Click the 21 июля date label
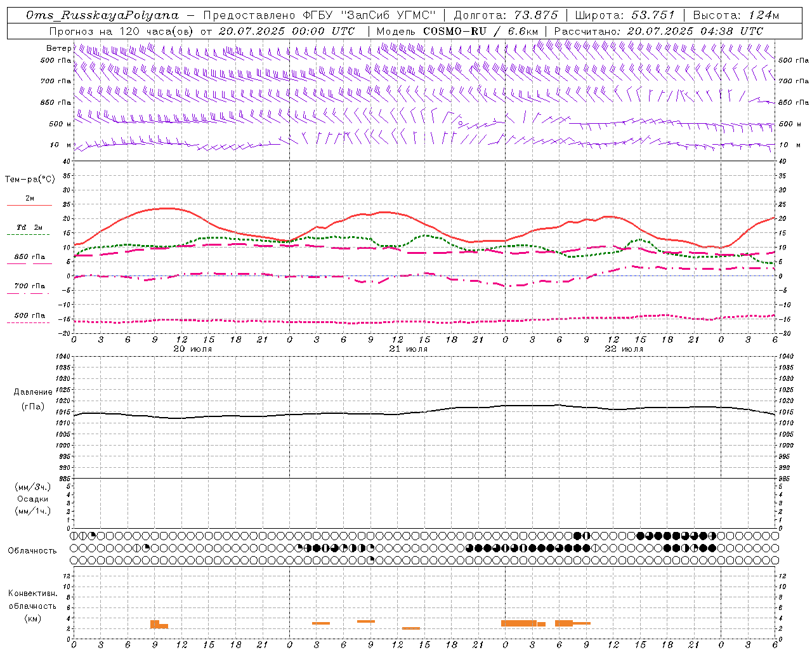 (x=409, y=349)
